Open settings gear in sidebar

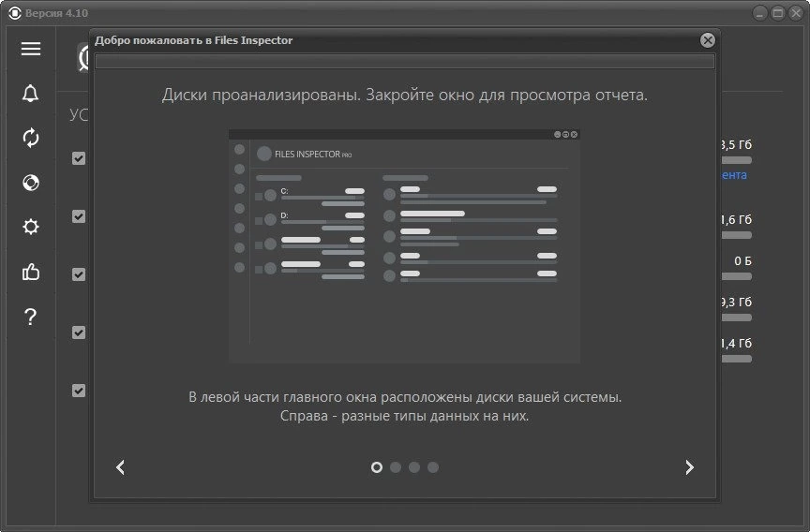click(x=31, y=227)
